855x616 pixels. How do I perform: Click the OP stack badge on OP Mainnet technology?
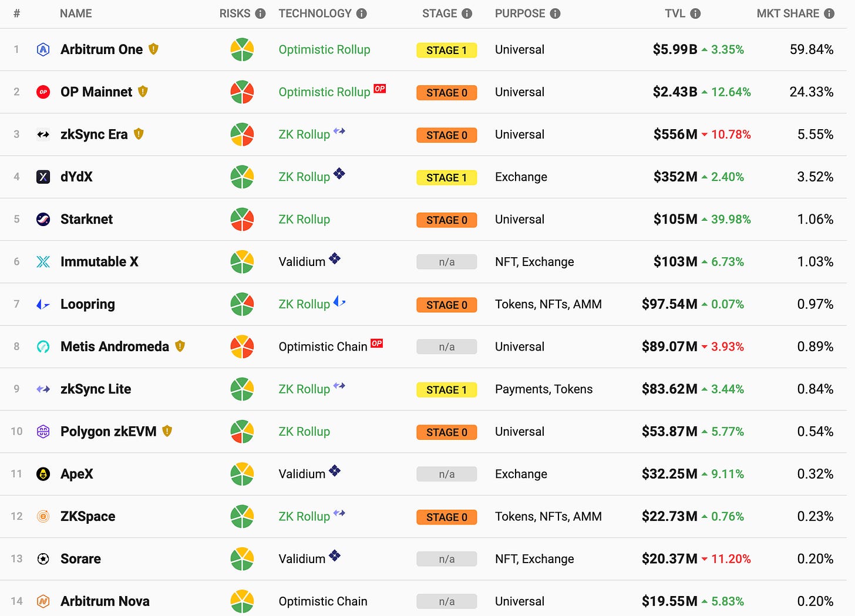(379, 89)
